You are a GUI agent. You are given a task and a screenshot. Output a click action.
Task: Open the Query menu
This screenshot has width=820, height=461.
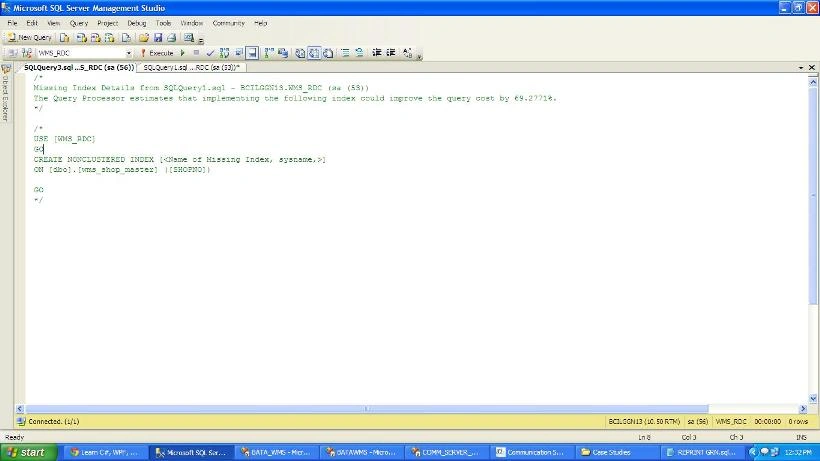[x=78, y=23]
